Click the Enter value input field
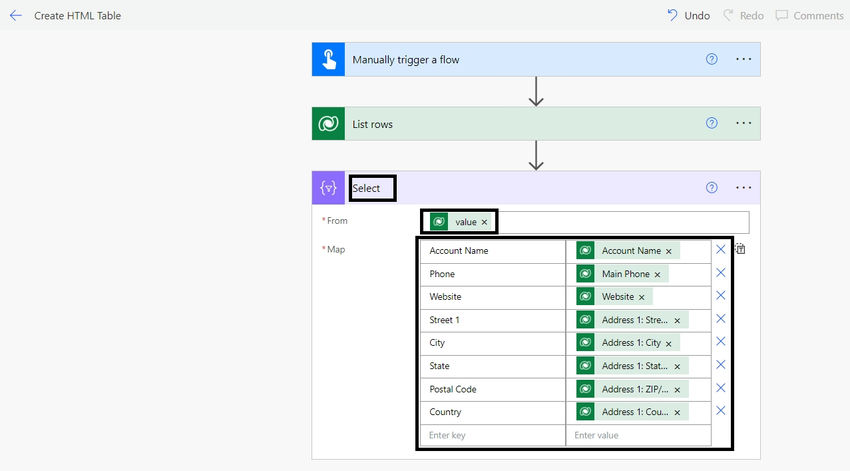 pyautogui.click(x=639, y=435)
